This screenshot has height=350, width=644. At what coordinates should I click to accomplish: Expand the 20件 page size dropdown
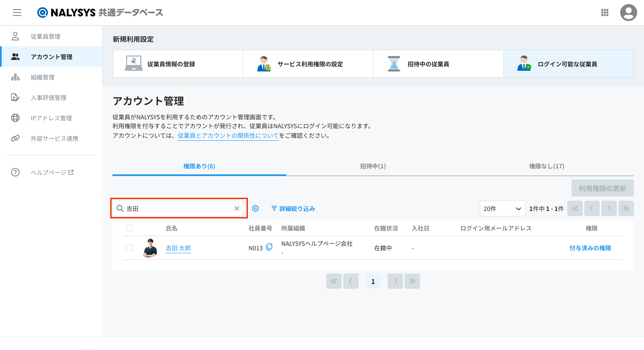click(502, 208)
